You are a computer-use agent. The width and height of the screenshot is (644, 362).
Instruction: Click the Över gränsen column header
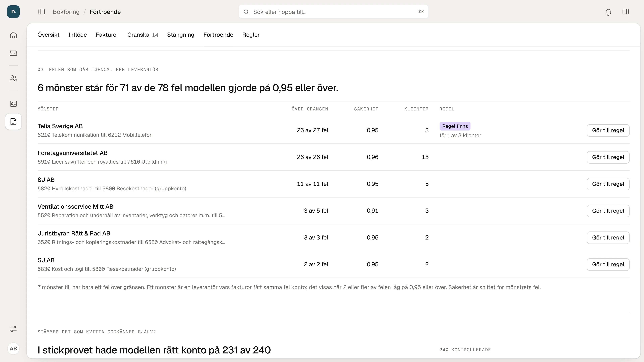point(310,109)
